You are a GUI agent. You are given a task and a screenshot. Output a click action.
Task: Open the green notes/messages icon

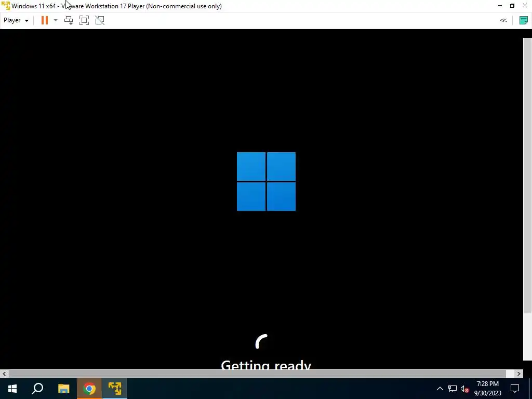coord(524,20)
